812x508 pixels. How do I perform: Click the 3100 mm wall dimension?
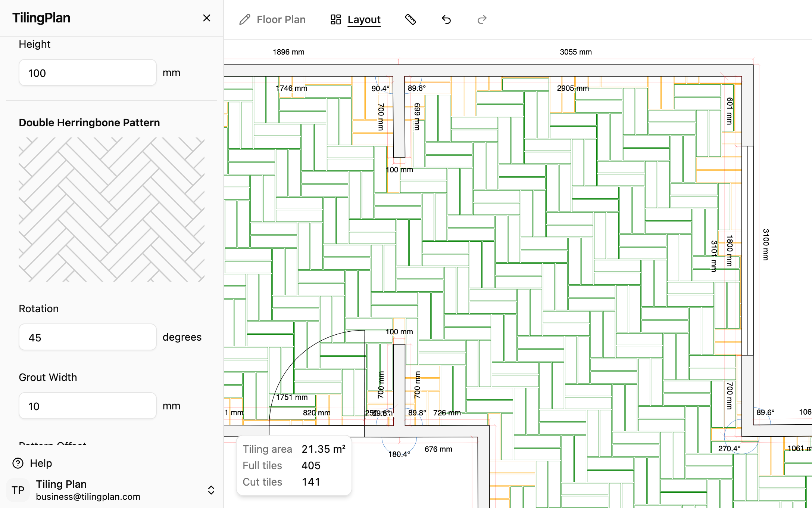tap(766, 245)
